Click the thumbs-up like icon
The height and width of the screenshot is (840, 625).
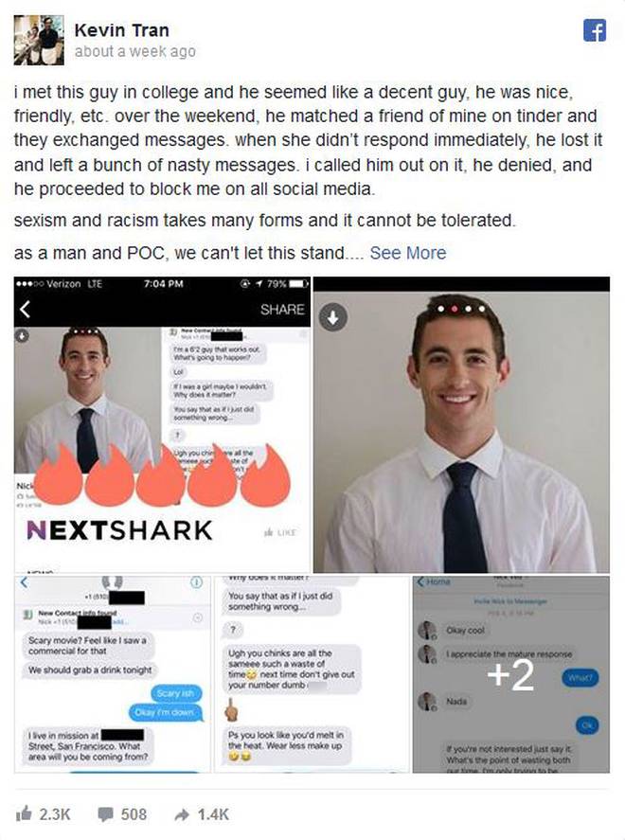pyautogui.click(x=24, y=813)
